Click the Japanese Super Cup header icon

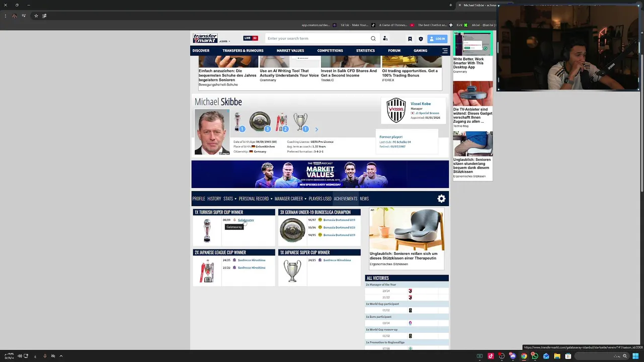300,122
